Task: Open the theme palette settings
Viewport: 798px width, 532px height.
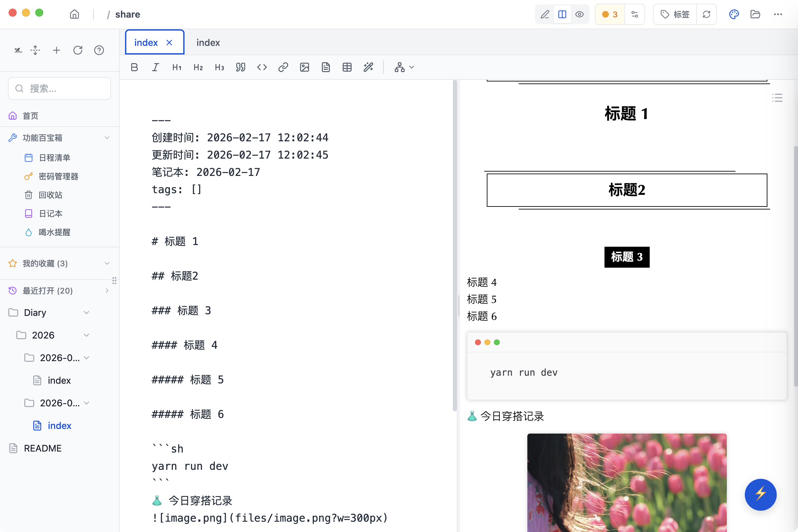Action: 733,14
